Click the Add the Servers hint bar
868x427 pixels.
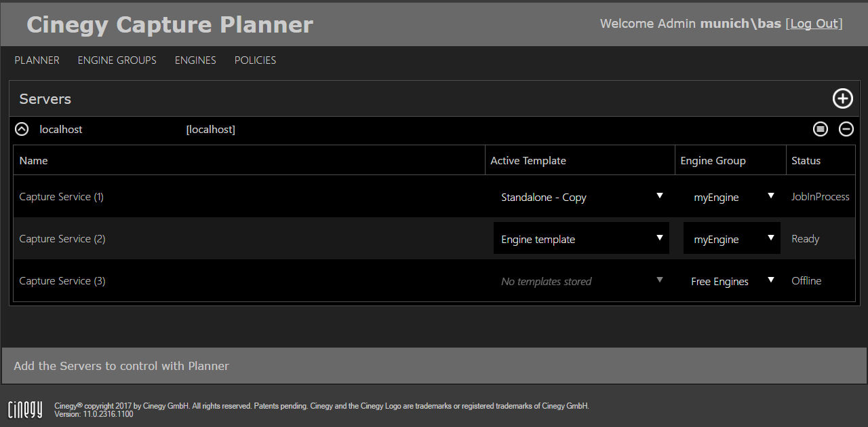434,366
